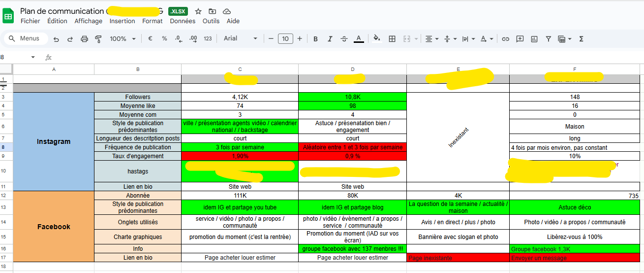The height and width of the screenshot is (273, 644).
Task: Toggle strikethrough formatting
Action: click(344, 39)
